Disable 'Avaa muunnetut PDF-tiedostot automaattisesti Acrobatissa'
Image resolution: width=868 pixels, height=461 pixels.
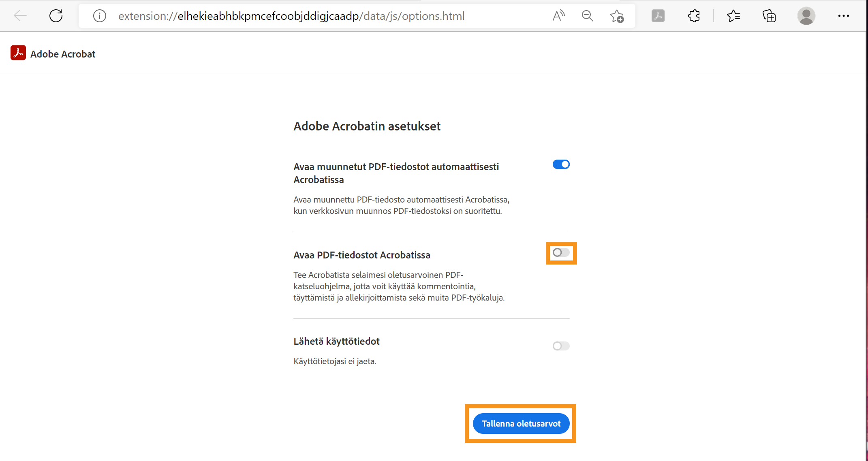561,164
